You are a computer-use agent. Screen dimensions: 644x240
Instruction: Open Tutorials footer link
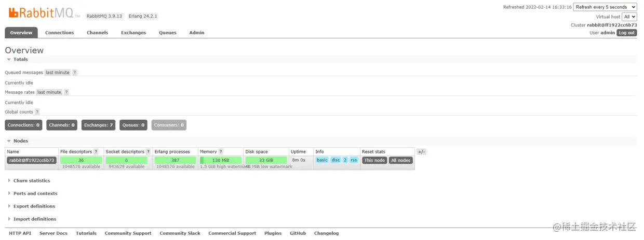pyautogui.click(x=86, y=234)
